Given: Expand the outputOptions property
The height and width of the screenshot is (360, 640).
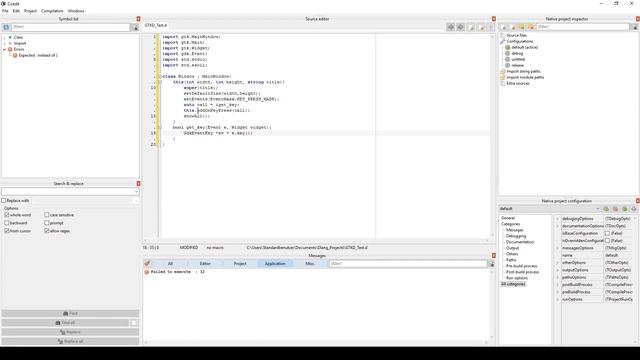Looking at the screenshot, I should pyautogui.click(x=558, y=270).
